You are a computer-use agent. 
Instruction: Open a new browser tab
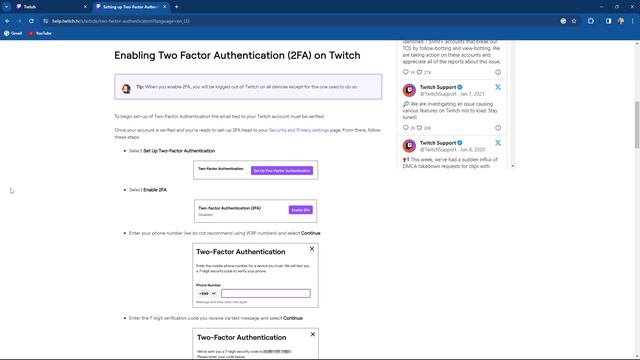[x=176, y=7]
